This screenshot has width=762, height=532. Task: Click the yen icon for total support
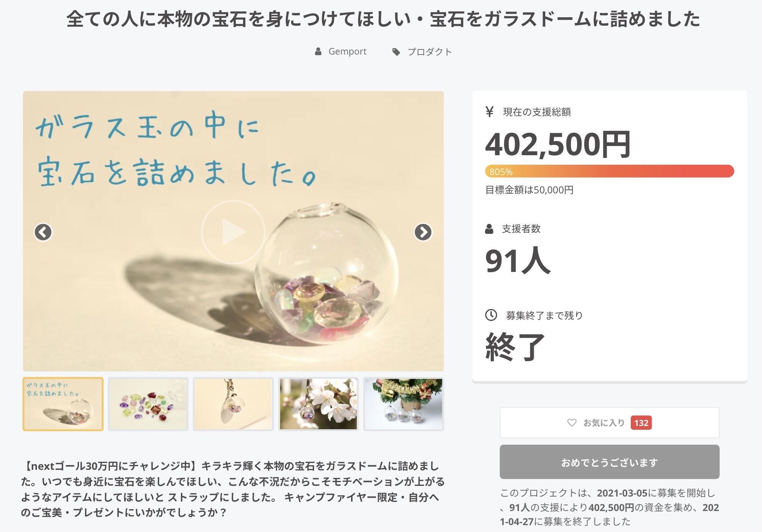pos(490,112)
